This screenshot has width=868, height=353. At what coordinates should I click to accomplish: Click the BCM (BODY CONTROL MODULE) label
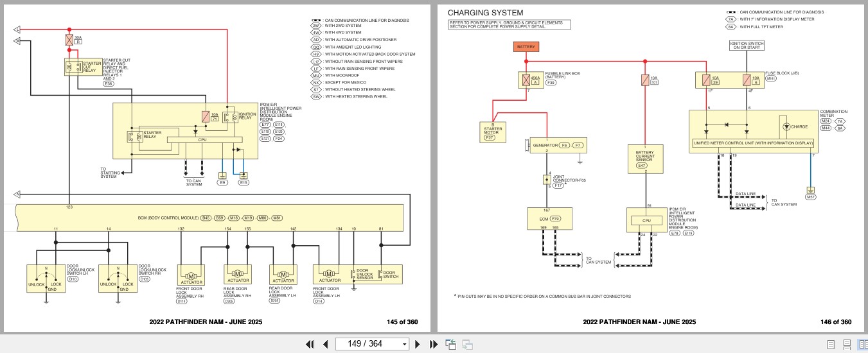(168, 218)
